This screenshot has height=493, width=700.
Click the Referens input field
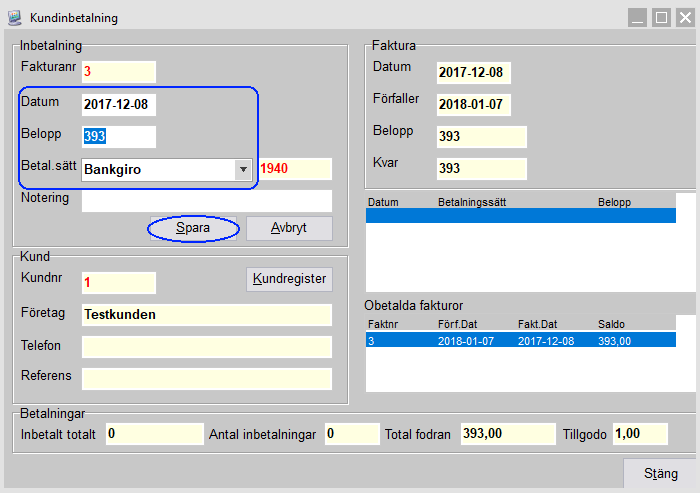click(206, 378)
